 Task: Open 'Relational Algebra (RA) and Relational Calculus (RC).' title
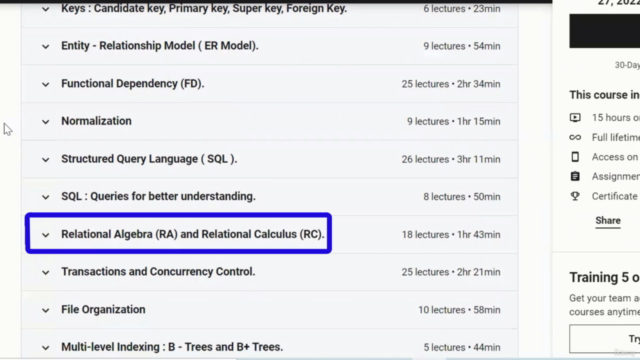[x=193, y=234]
